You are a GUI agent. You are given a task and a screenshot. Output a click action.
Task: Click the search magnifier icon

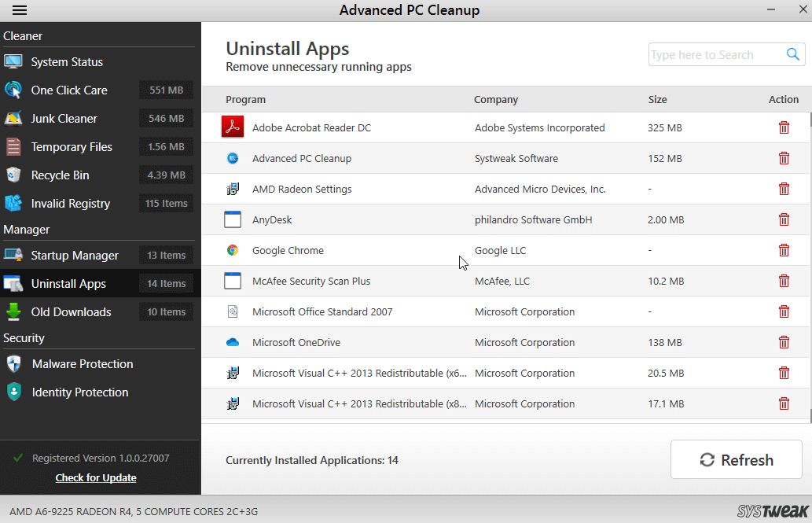coord(793,54)
